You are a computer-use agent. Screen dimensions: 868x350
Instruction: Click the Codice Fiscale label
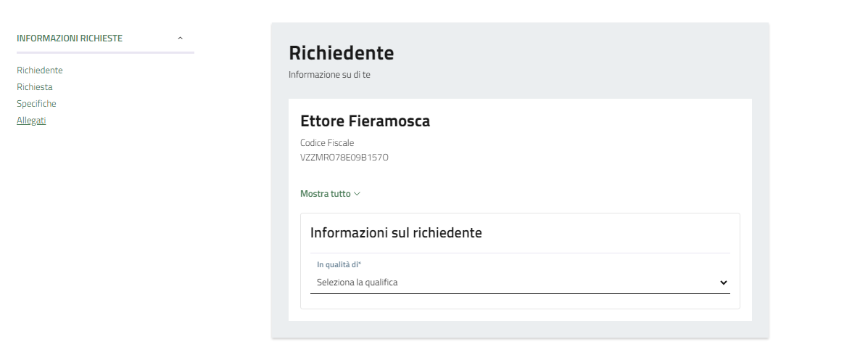coord(327,143)
